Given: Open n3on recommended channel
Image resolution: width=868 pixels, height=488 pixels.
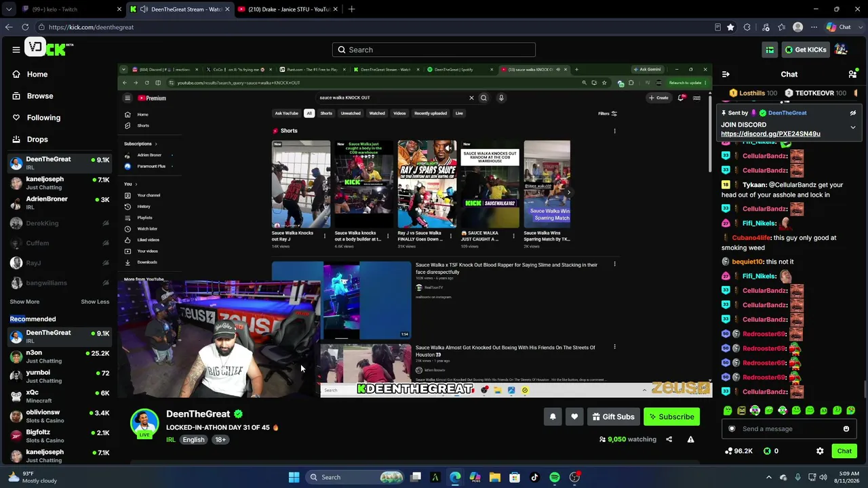Looking at the screenshot, I should (x=60, y=357).
